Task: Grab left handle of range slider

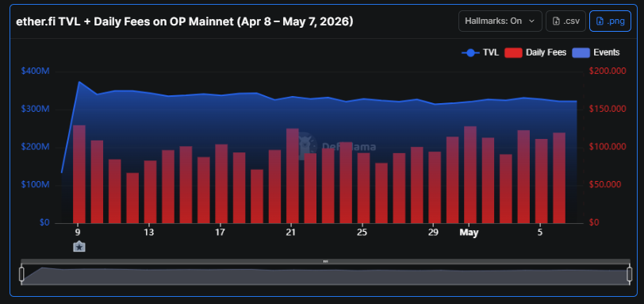Action: pos(21,274)
